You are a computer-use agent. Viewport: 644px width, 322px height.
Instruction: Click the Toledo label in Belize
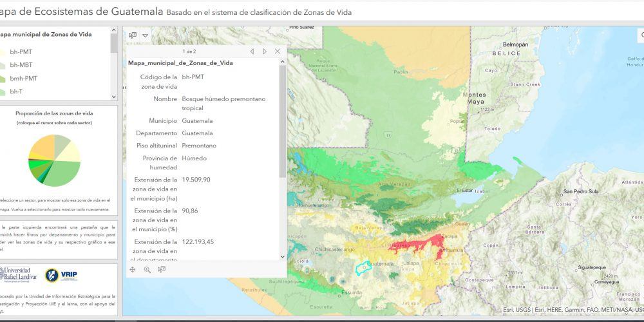click(493, 129)
